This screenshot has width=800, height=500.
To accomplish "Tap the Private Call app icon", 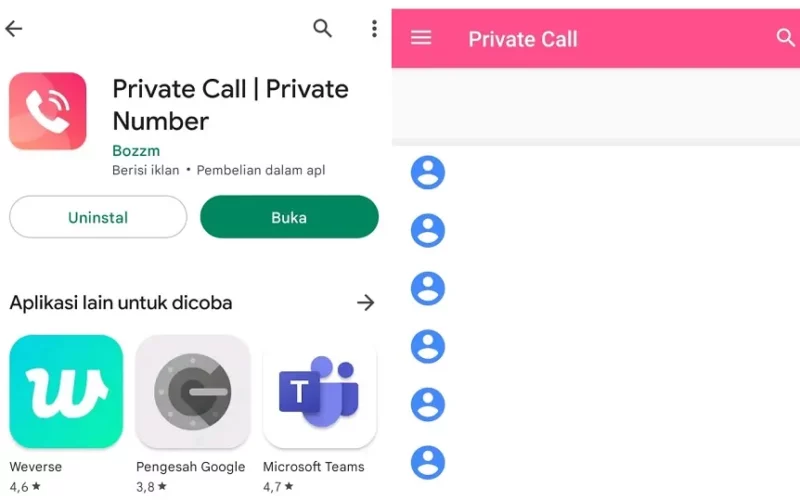I will tap(47, 111).
